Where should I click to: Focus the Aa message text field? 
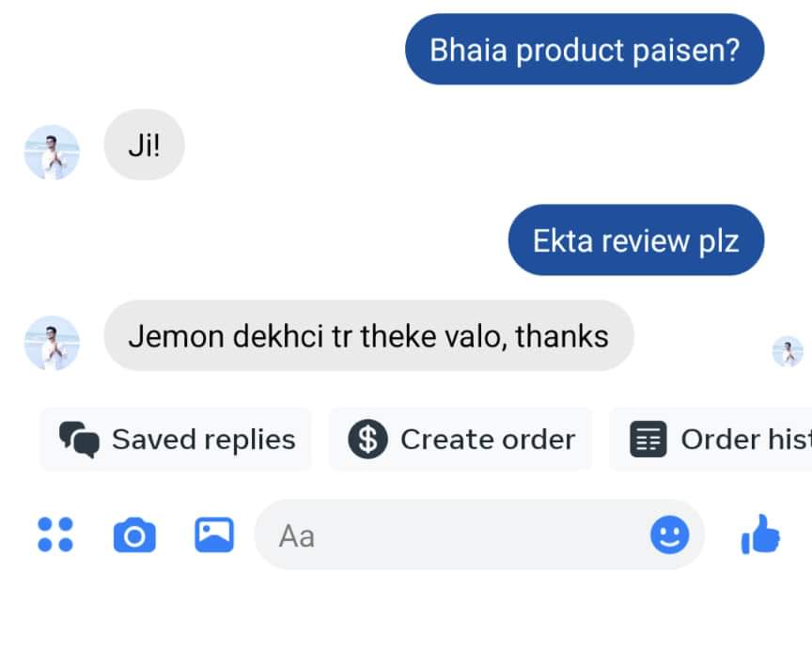(479, 535)
